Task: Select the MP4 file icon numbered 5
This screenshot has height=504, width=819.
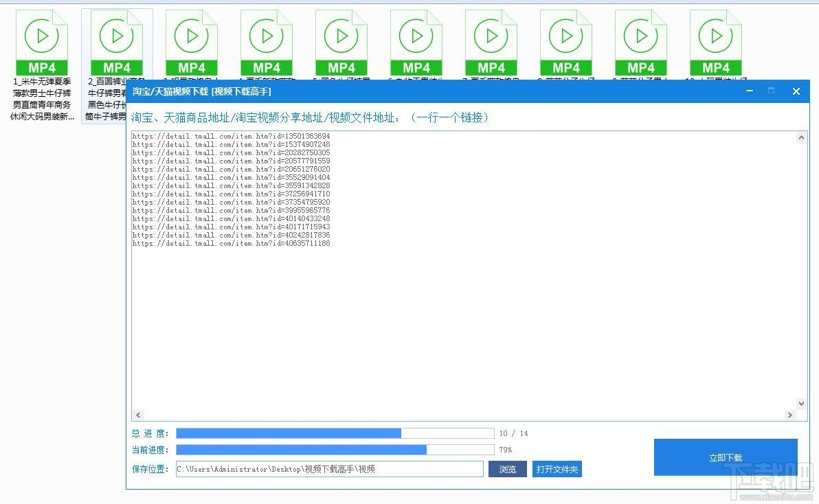Action: (341, 43)
